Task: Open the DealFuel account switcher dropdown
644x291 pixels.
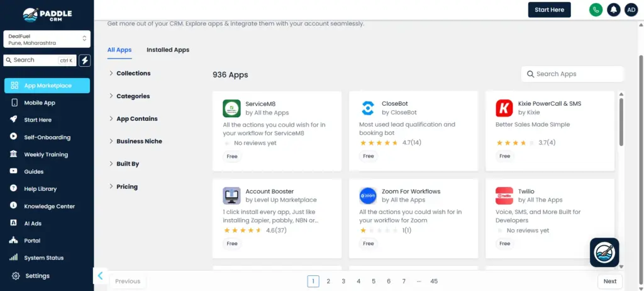Action: tap(47, 39)
